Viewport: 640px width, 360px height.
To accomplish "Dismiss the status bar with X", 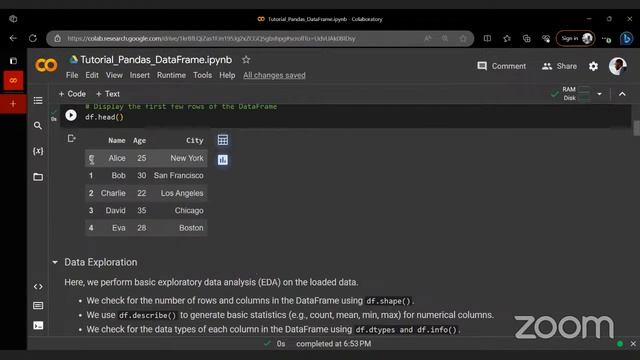I will tap(633, 344).
